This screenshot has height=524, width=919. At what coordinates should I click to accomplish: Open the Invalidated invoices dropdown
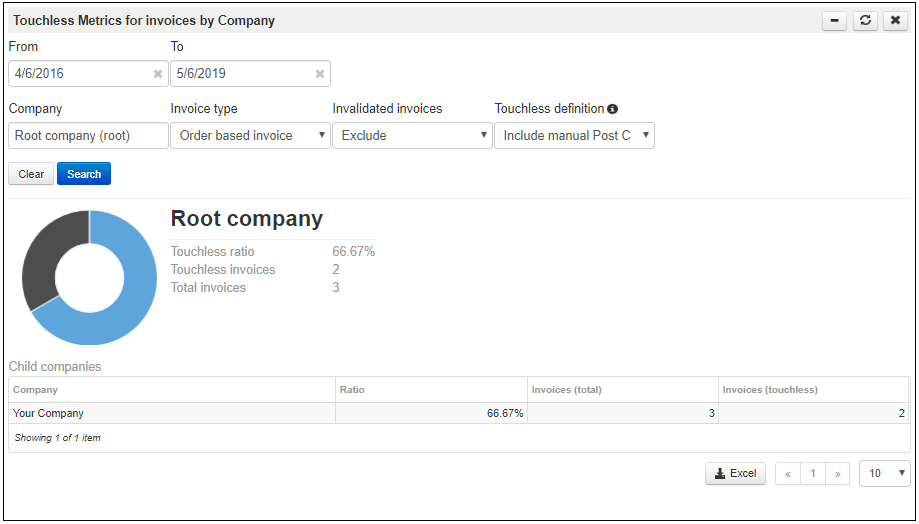coord(412,135)
